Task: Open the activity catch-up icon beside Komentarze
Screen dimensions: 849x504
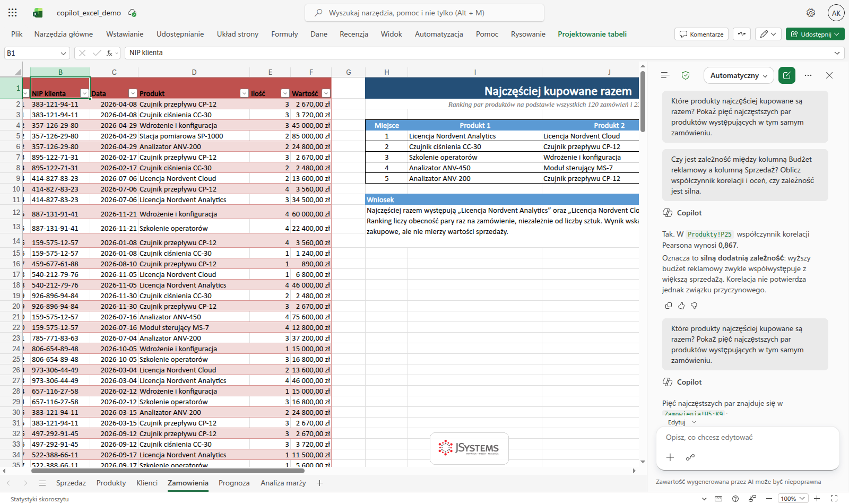Action: [x=742, y=34]
